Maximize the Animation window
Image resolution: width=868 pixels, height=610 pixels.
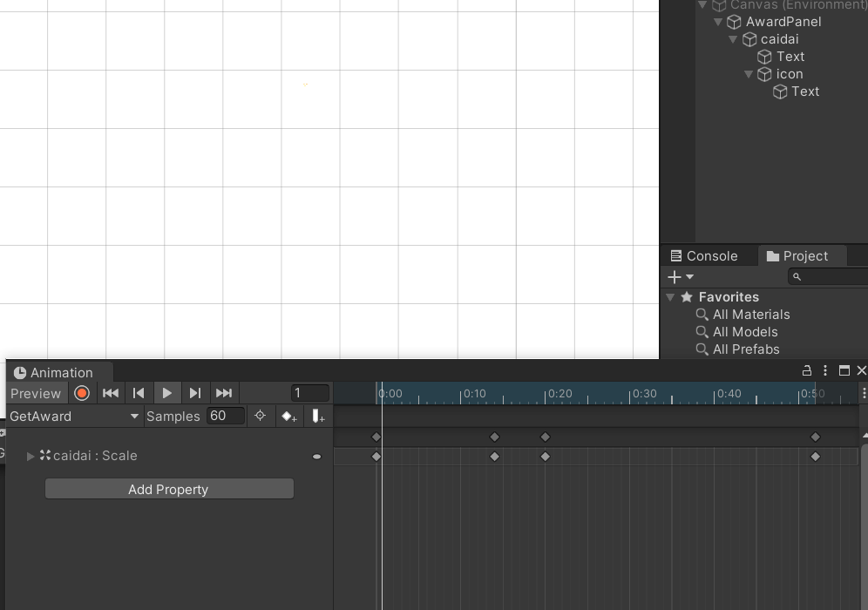click(844, 371)
